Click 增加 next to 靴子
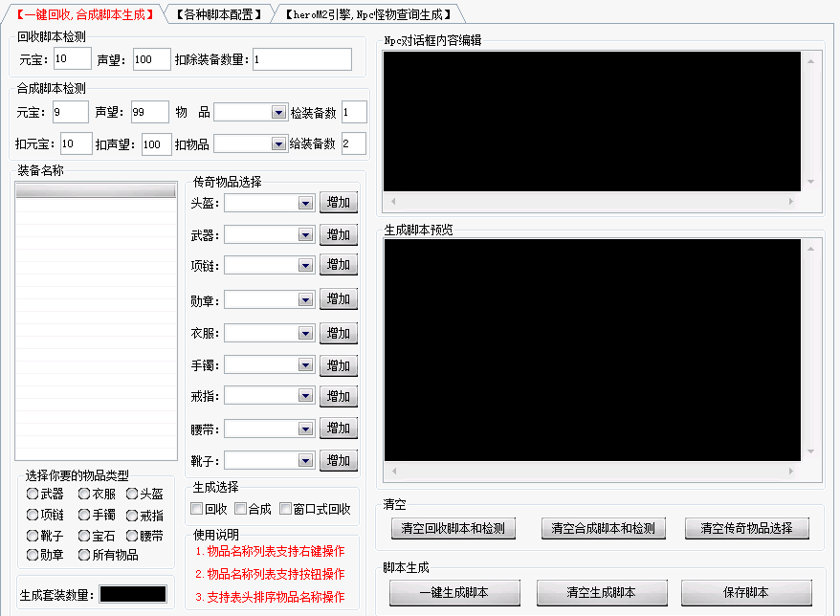This screenshot has width=840, height=616. point(339,461)
